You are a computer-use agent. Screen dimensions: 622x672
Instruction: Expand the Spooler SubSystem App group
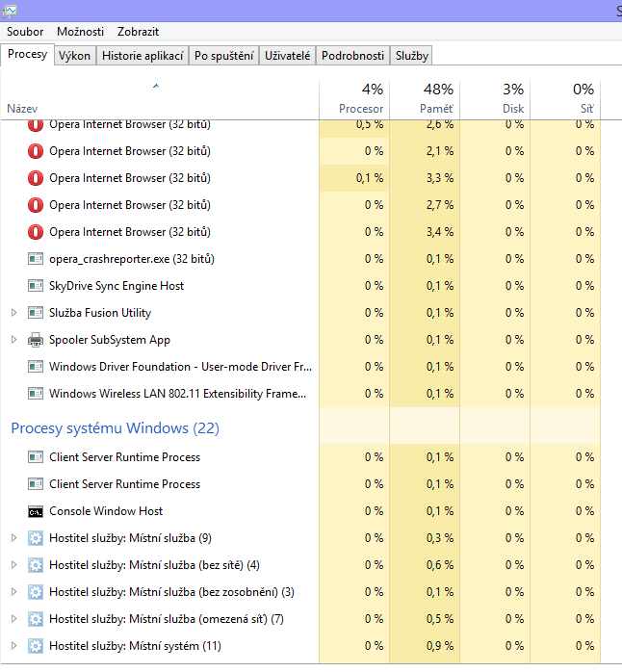[x=13, y=340]
